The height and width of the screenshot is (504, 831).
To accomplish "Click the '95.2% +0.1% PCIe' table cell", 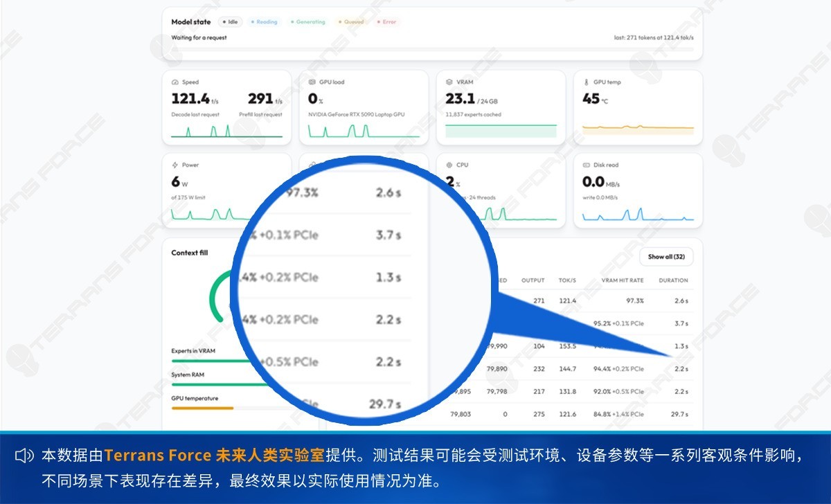I will (x=619, y=323).
